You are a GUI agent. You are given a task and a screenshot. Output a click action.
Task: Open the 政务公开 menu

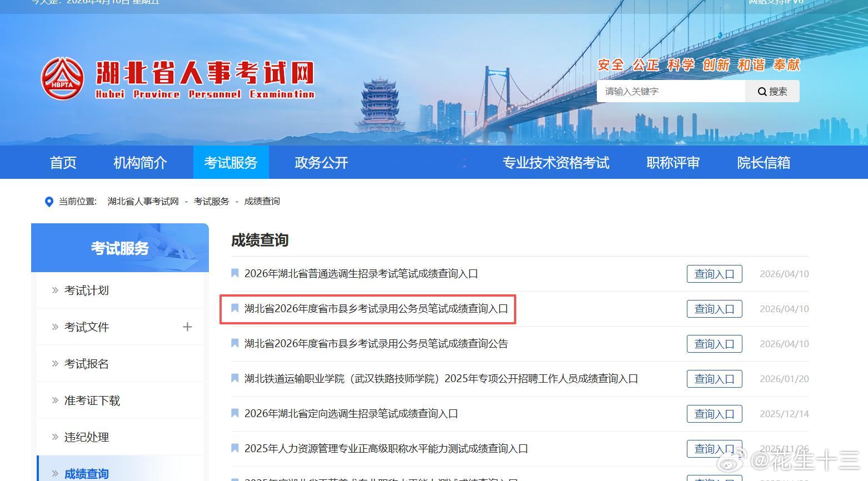click(321, 162)
